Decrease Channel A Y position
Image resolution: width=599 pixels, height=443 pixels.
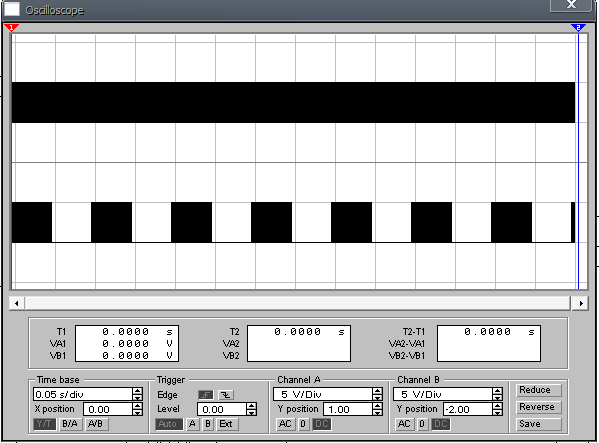(377, 412)
